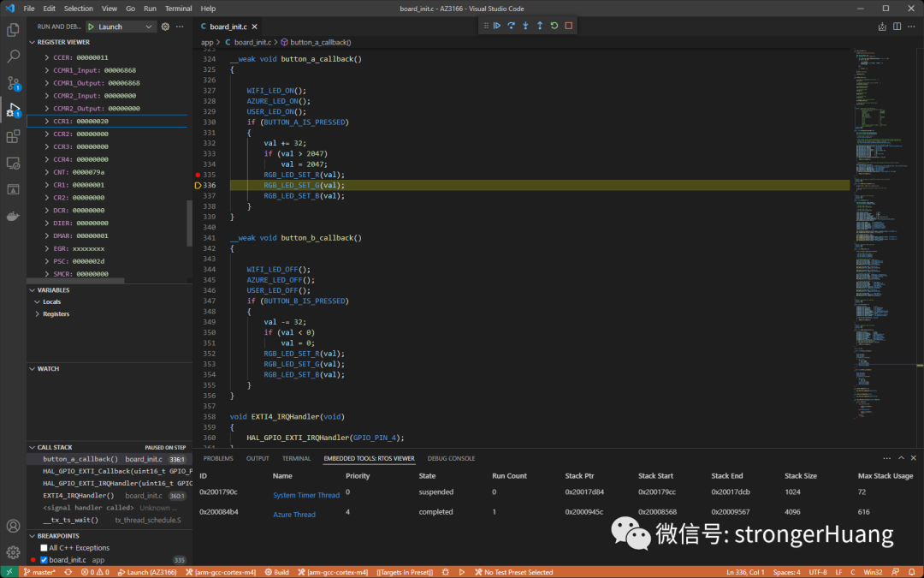Expand the Locals variables node
The image size is (924, 578).
(x=37, y=302)
